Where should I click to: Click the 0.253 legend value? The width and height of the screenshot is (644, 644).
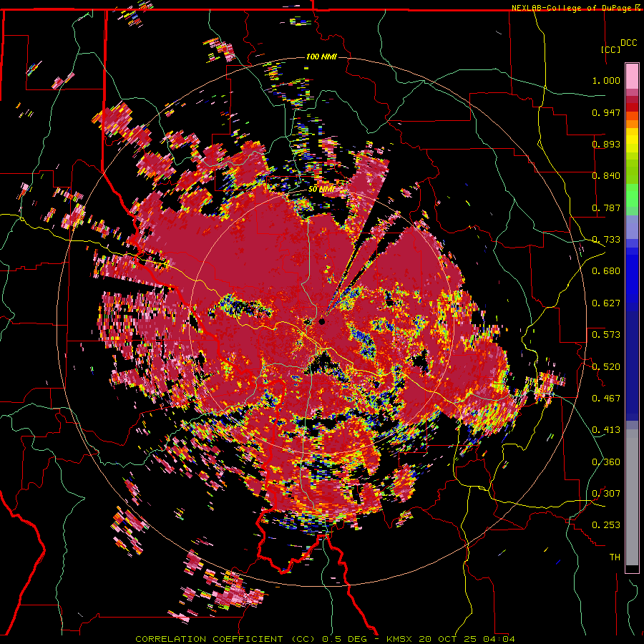(x=606, y=525)
